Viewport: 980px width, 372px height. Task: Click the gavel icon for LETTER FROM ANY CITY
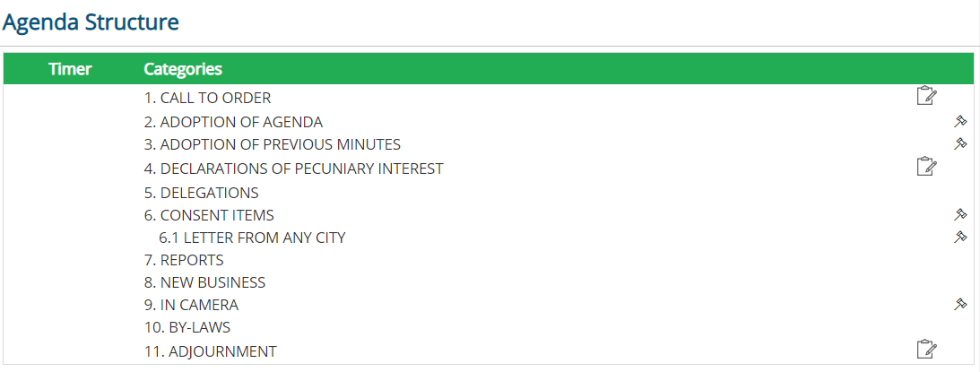960,237
